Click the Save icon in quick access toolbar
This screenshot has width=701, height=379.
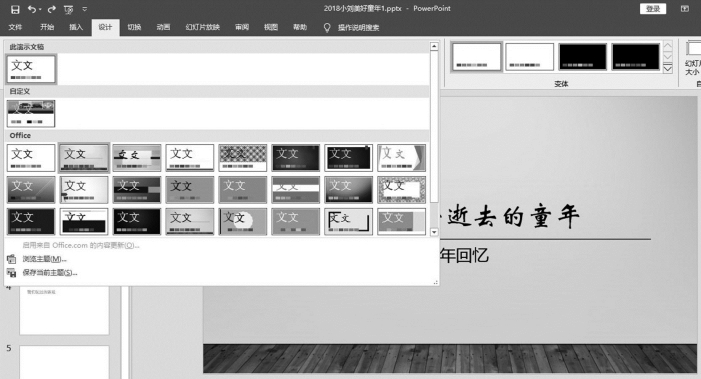[15, 9]
